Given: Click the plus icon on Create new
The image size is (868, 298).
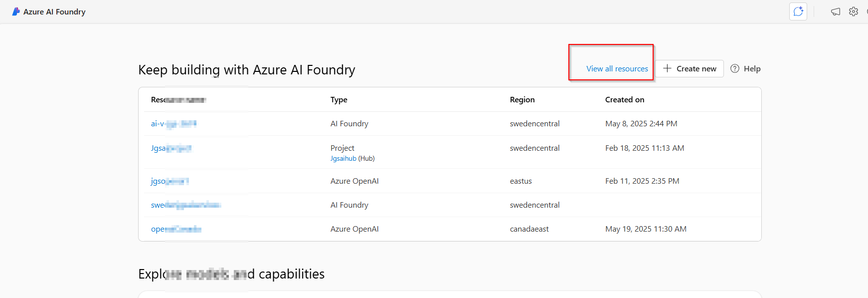Looking at the screenshot, I should click(x=667, y=68).
